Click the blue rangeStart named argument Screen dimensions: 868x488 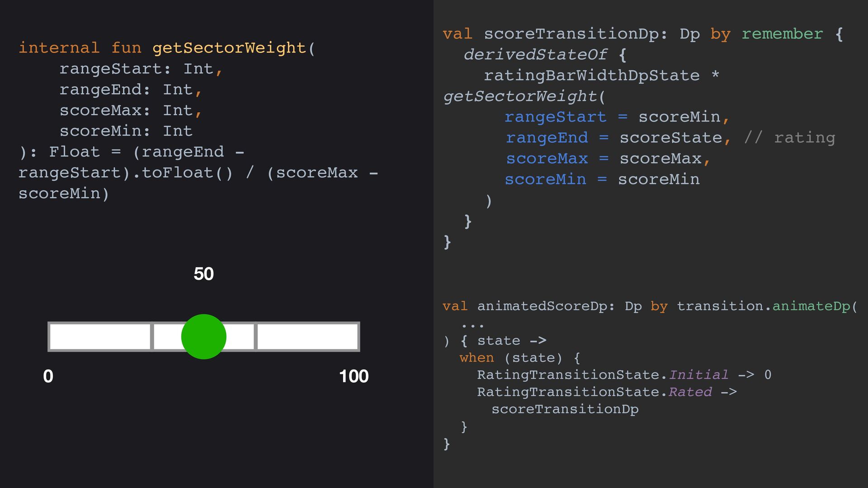click(555, 117)
